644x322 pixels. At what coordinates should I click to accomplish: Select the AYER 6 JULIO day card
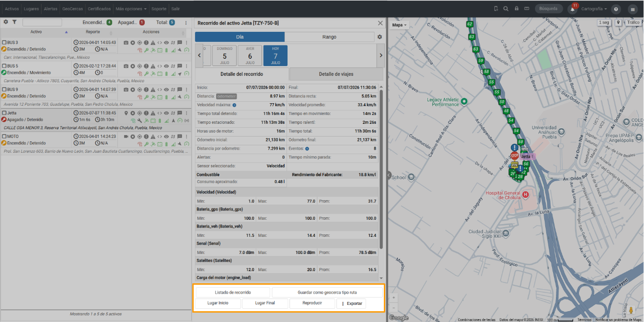(250, 56)
